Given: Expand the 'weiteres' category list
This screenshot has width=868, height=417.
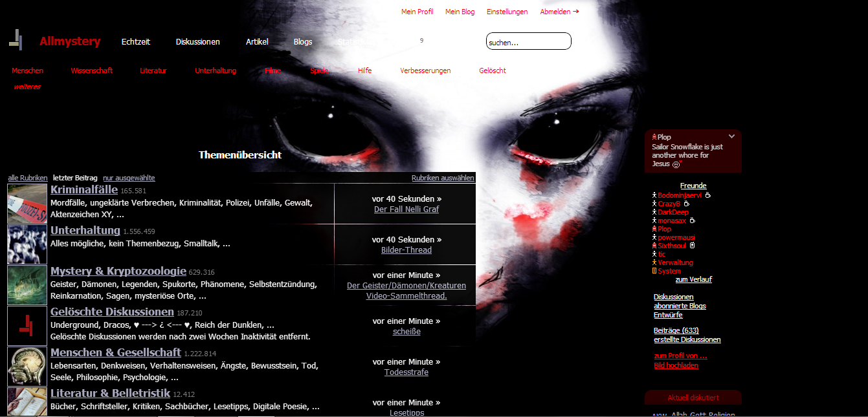Looking at the screenshot, I should [x=27, y=87].
